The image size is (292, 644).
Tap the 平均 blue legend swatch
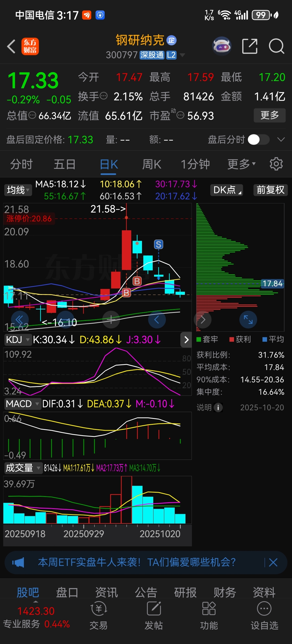click(265, 339)
